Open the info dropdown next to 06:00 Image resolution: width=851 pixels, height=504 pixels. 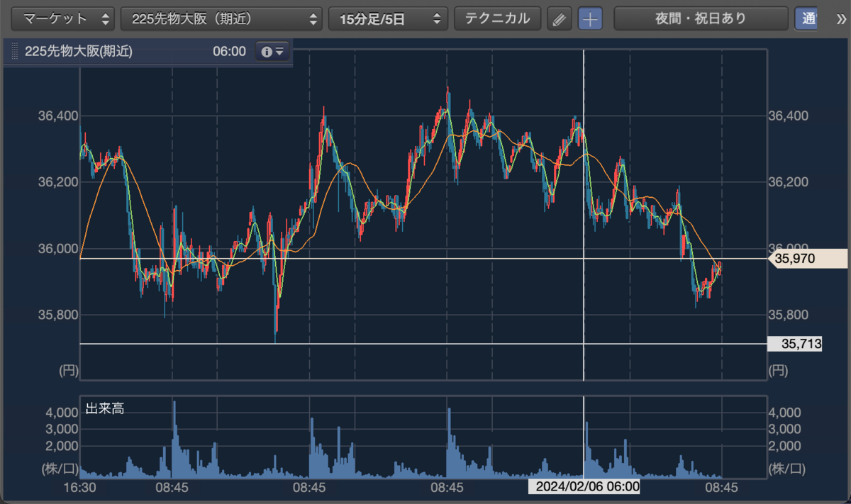[272, 52]
